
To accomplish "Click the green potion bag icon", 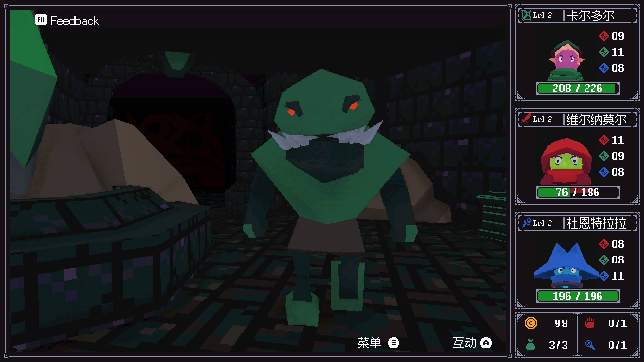I will pyautogui.click(x=530, y=344).
